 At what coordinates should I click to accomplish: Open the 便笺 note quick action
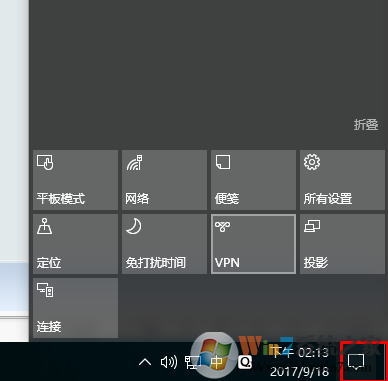coord(253,180)
